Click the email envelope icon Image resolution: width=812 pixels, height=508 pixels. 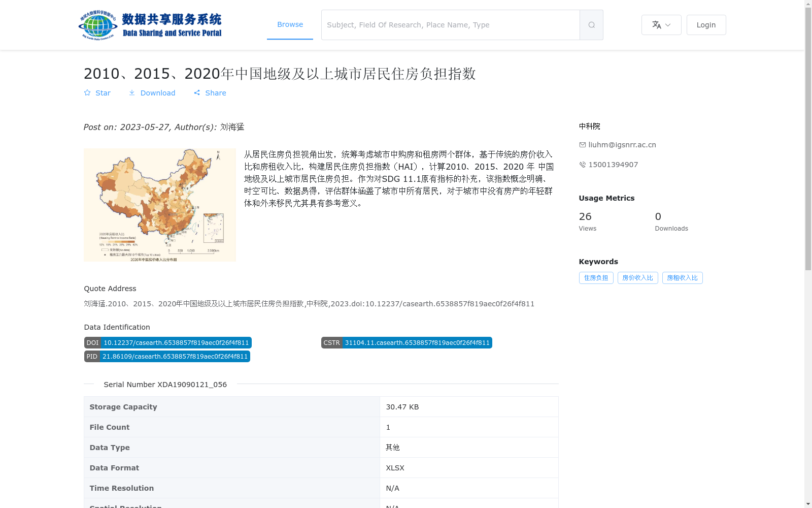(583, 145)
